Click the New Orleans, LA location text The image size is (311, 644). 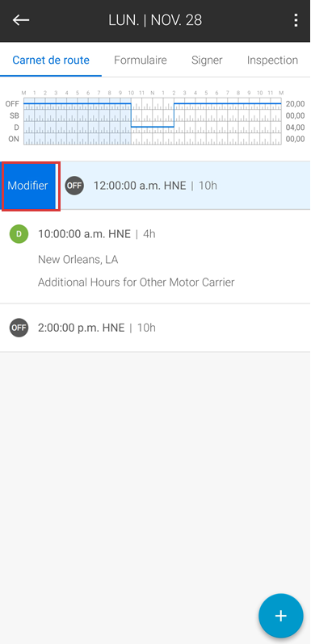[x=78, y=260]
